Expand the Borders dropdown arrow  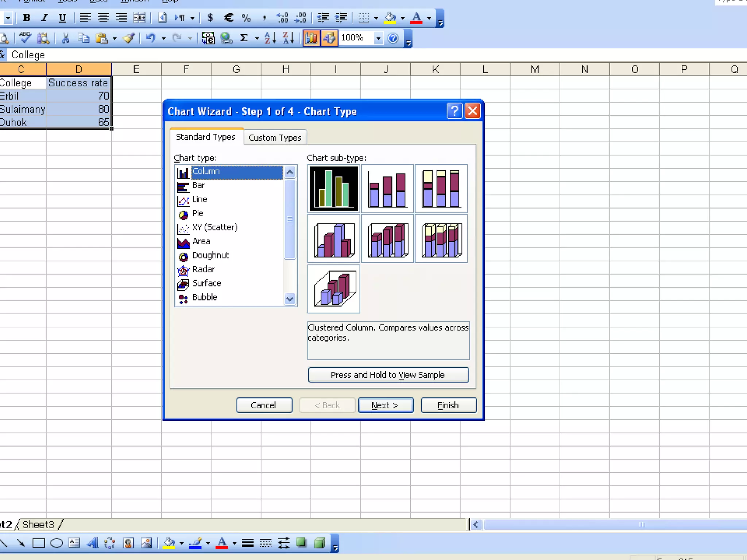pyautogui.click(x=376, y=17)
